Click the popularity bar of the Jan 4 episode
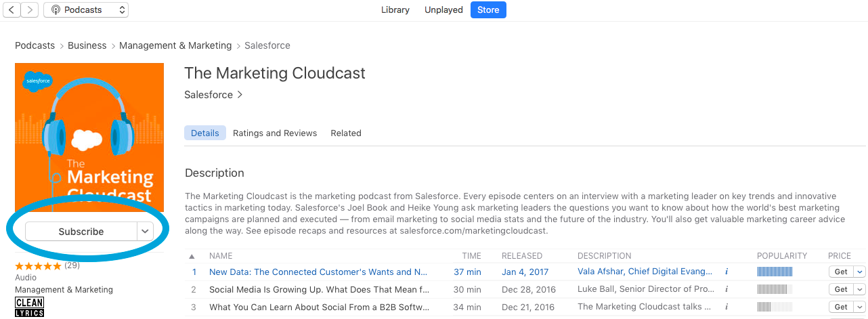Viewport: 868px width, 319px height. [x=775, y=272]
